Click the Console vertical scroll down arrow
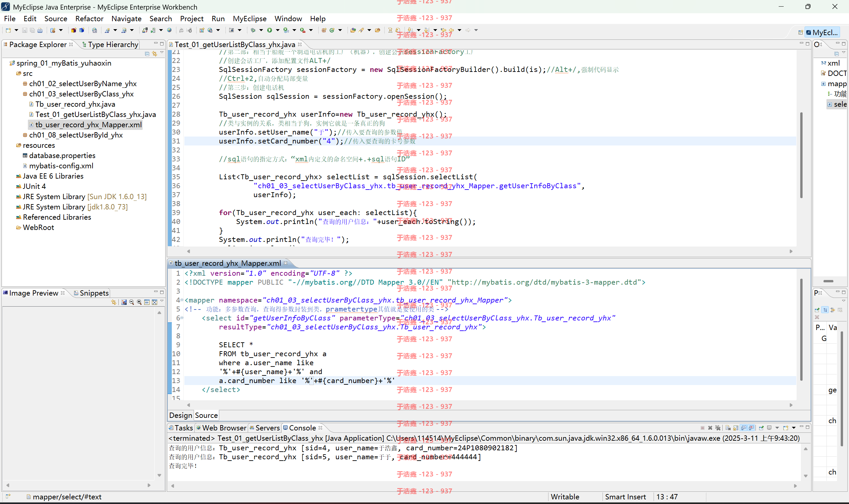 click(806, 476)
